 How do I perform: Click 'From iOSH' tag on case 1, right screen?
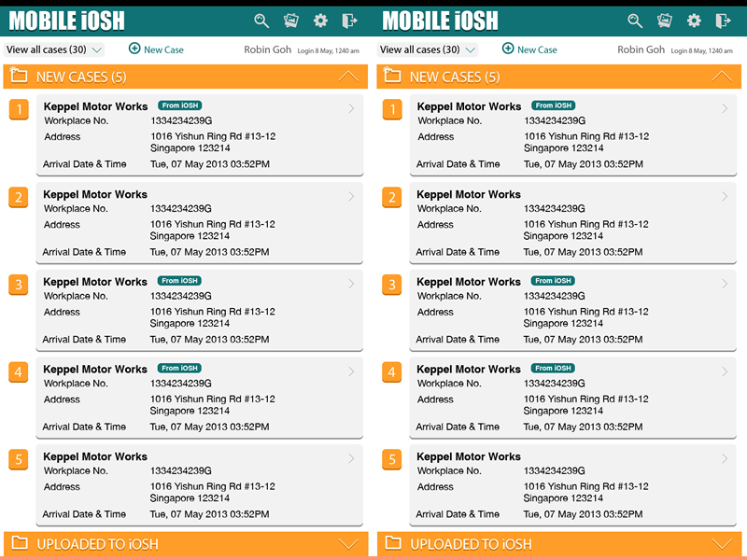(553, 105)
